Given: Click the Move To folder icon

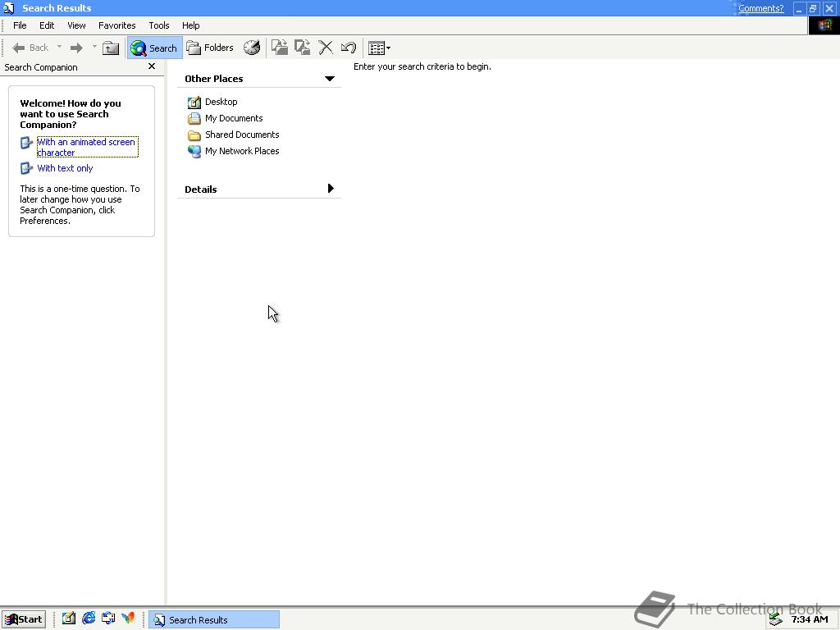Looking at the screenshot, I should click(x=279, y=48).
